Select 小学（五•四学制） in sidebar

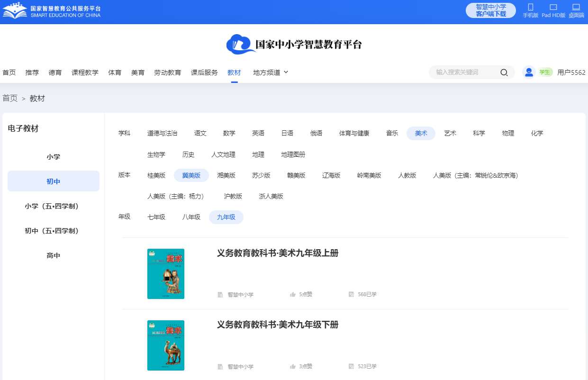[x=54, y=206]
